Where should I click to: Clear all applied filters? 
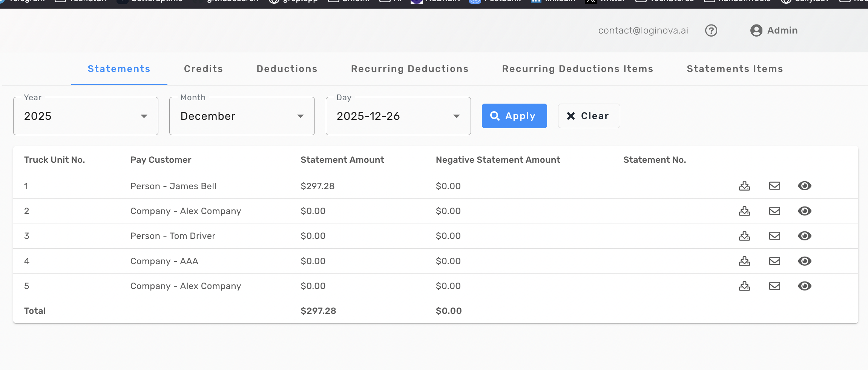point(589,116)
